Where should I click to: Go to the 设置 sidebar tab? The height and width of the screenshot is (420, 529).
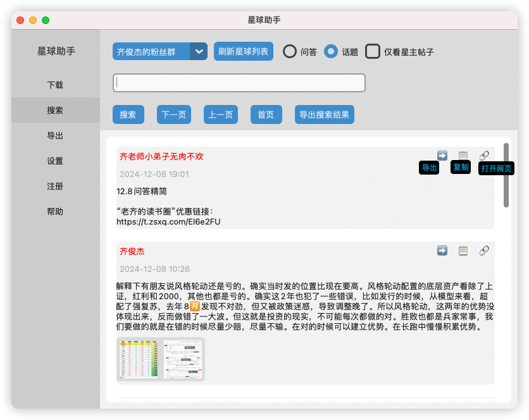[55, 161]
